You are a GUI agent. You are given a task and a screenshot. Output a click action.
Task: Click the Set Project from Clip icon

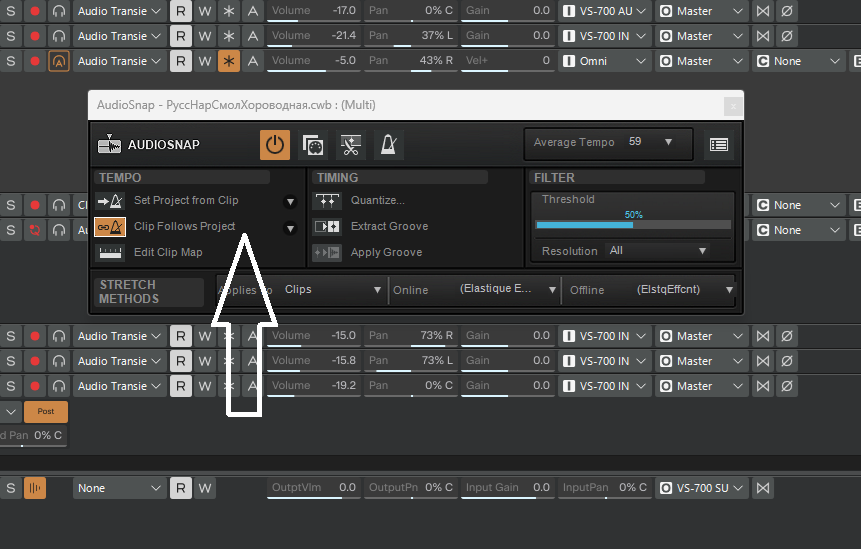[x=109, y=201]
